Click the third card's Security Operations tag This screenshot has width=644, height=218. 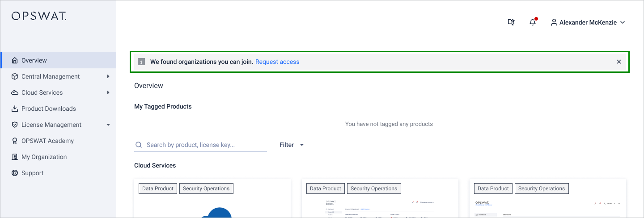pyautogui.click(x=542, y=189)
